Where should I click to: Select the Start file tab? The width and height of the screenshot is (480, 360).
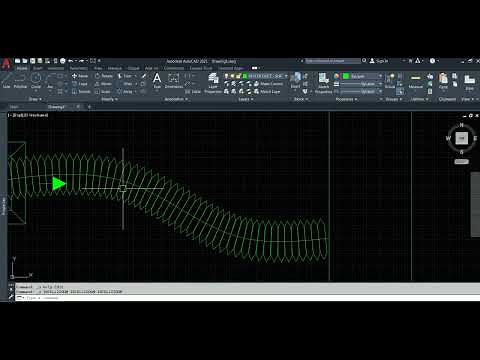click(x=14, y=107)
